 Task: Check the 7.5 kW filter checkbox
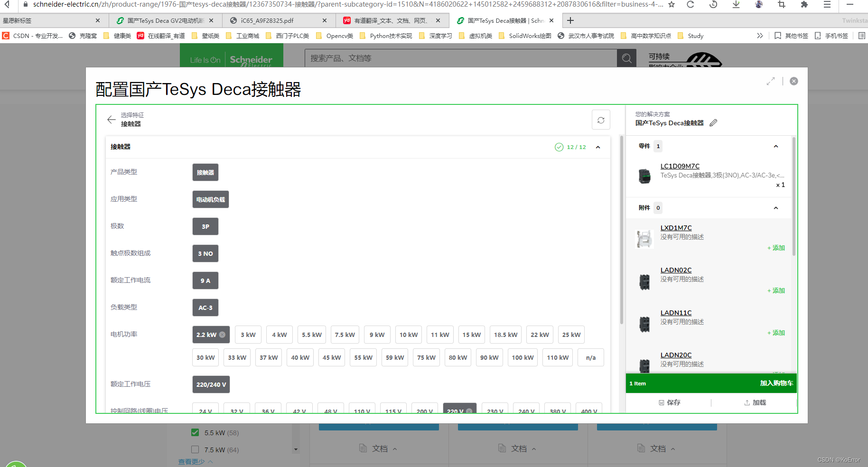coord(195,449)
